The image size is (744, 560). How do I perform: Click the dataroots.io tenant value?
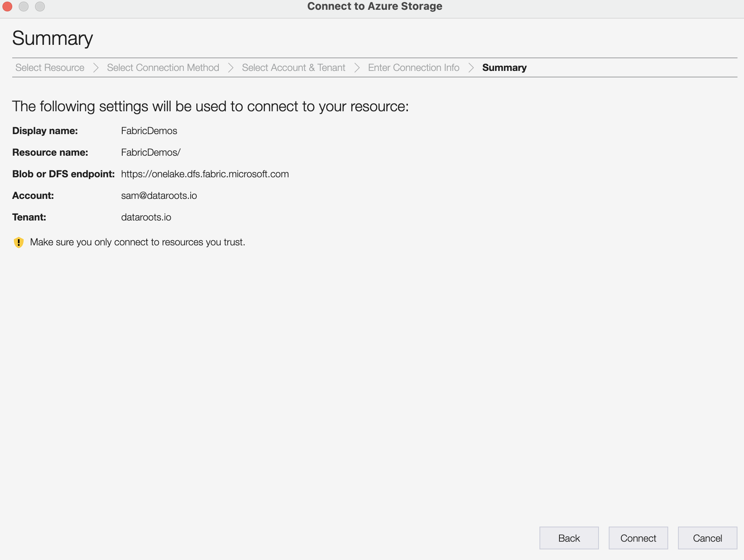[x=146, y=217]
